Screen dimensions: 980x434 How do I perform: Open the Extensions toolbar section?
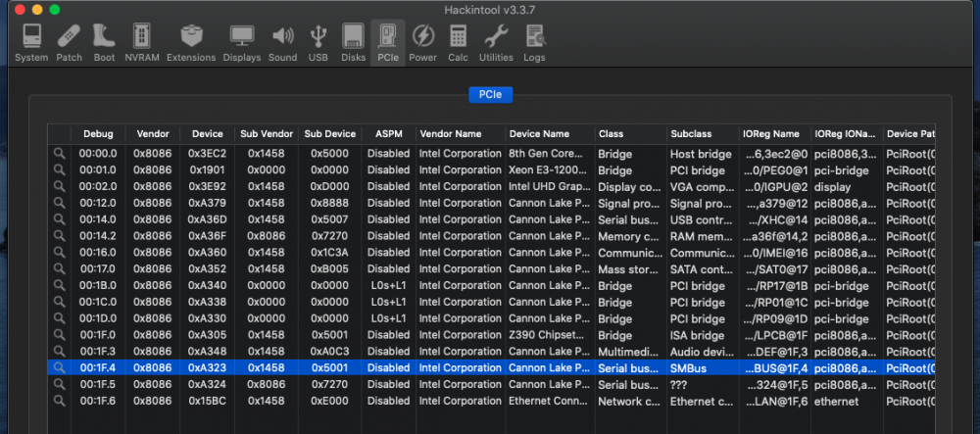pyautogui.click(x=191, y=42)
